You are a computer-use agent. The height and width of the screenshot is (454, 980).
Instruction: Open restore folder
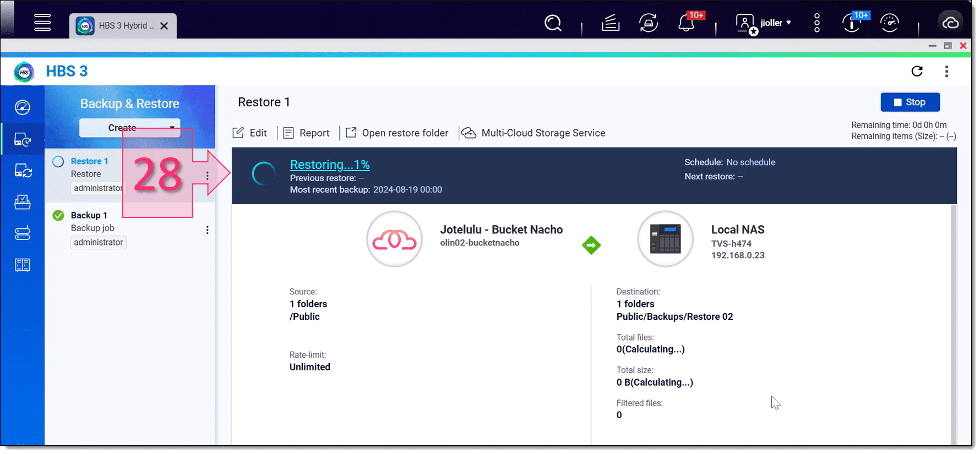[x=397, y=133]
